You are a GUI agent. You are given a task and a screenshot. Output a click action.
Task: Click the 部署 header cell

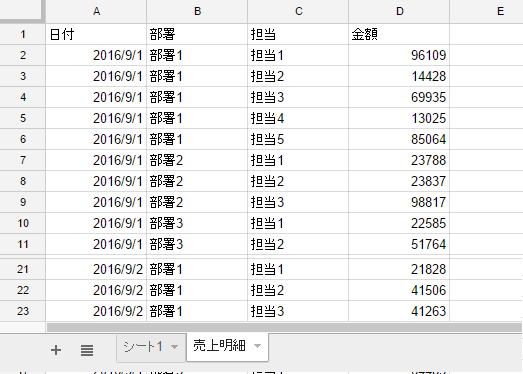click(197, 34)
